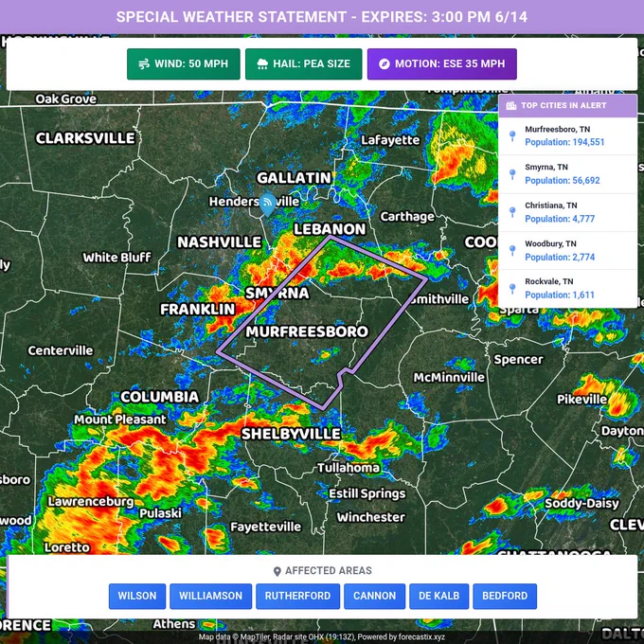Click the LEBANON map label

click(x=330, y=229)
